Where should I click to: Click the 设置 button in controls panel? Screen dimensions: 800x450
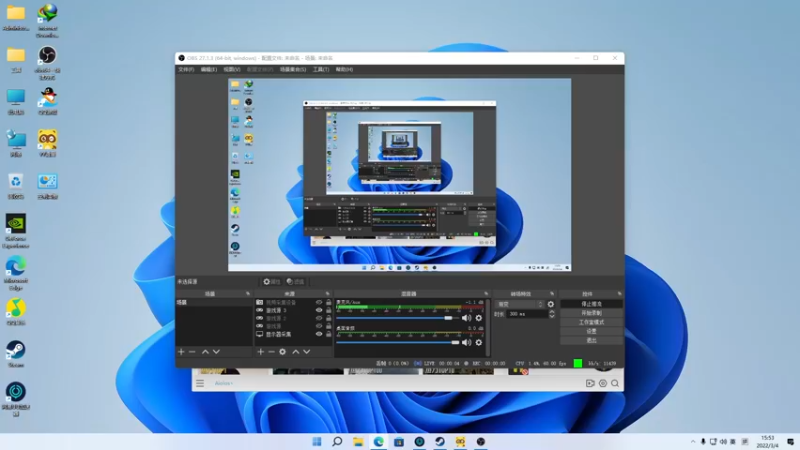[591, 331]
